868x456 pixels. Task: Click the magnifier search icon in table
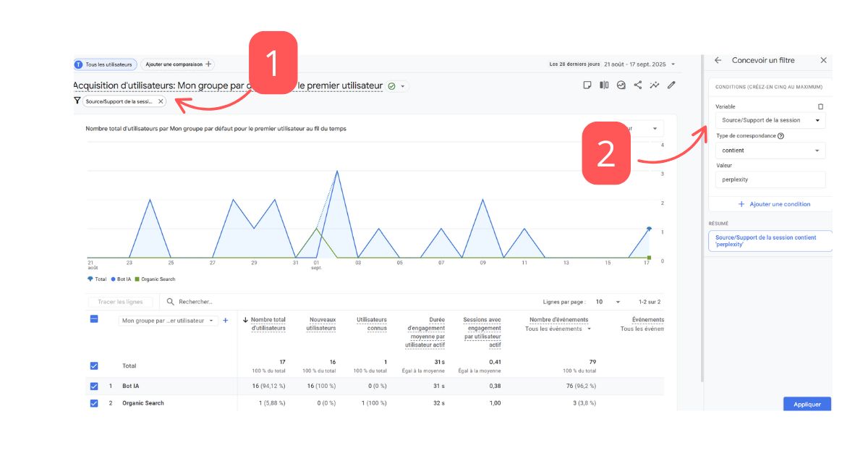pyautogui.click(x=171, y=302)
